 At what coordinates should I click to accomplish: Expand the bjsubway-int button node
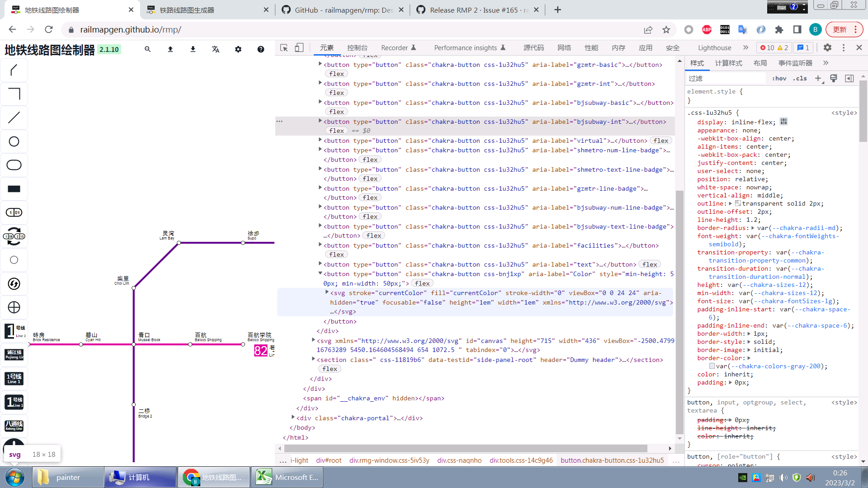point(320,122)
